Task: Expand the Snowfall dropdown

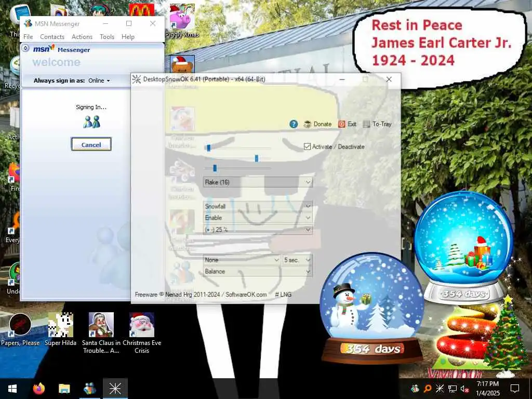Action: (x=258, y=206)
